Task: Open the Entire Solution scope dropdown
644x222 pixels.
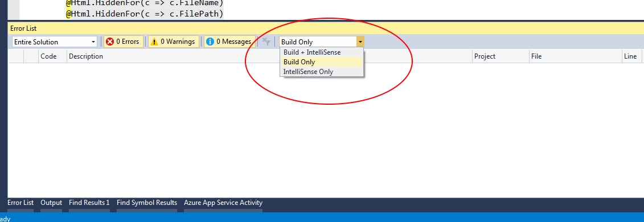Action: point(55,42)
